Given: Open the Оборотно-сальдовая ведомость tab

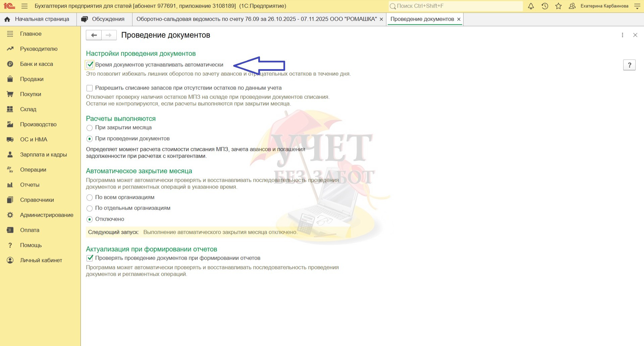Looking at the screenshot, I should [257, 19].
